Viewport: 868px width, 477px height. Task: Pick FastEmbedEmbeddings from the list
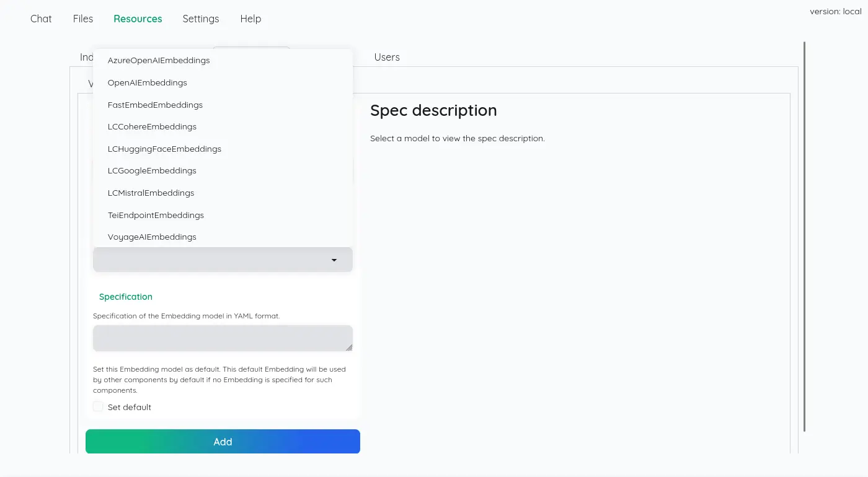point(155,105)
